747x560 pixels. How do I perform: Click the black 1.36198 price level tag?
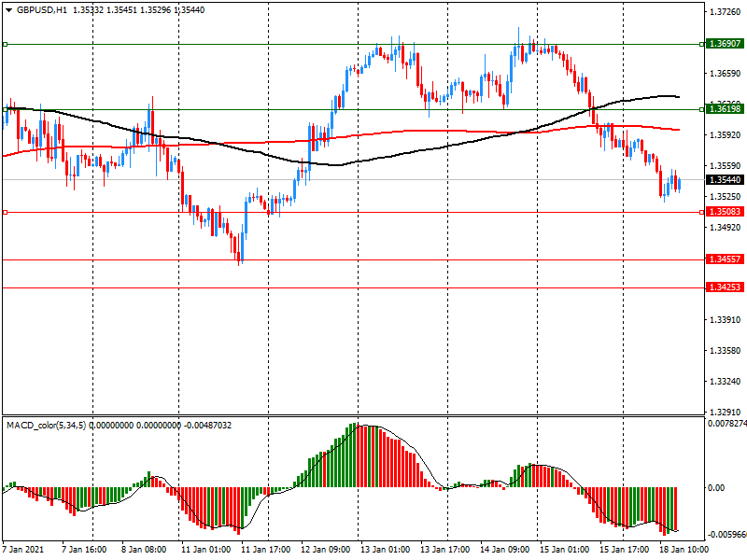click(x=725, y=109)
